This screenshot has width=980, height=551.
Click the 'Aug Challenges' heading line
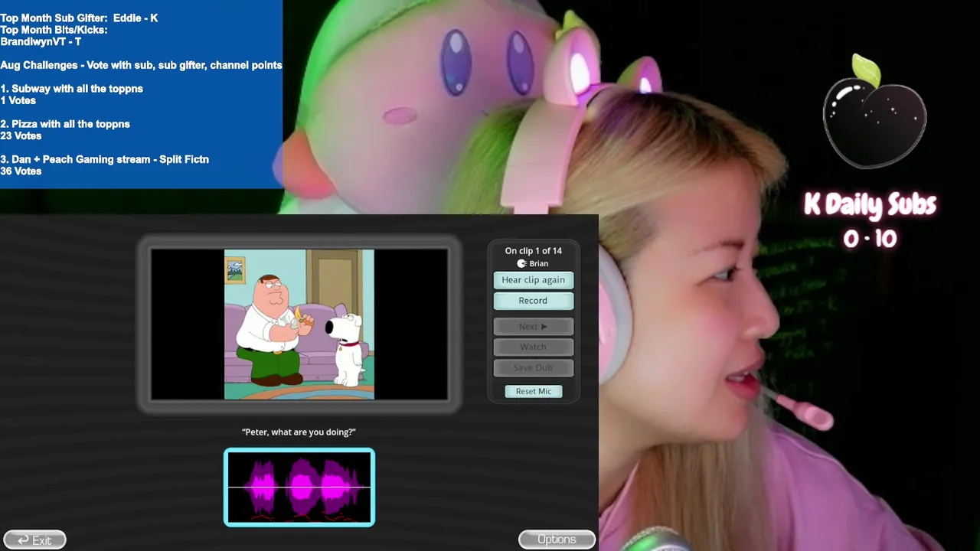(x=142, y=65)
